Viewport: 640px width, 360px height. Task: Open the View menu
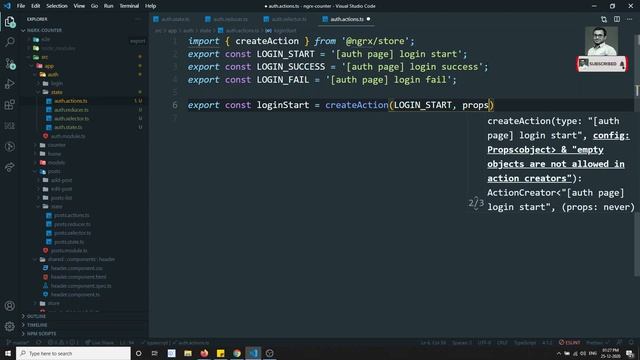point(79,6)
